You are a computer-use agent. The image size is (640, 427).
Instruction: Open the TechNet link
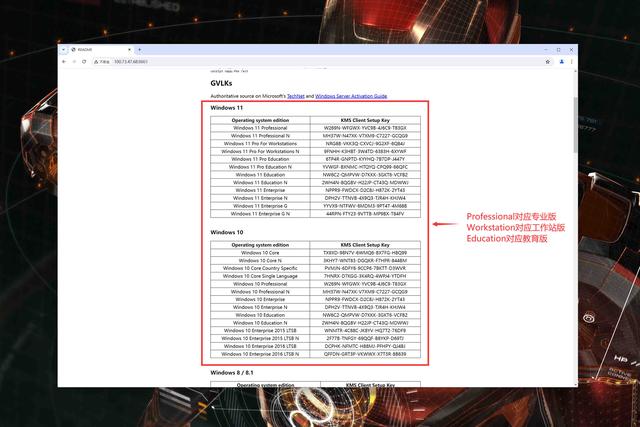click(x=296, y=96)
